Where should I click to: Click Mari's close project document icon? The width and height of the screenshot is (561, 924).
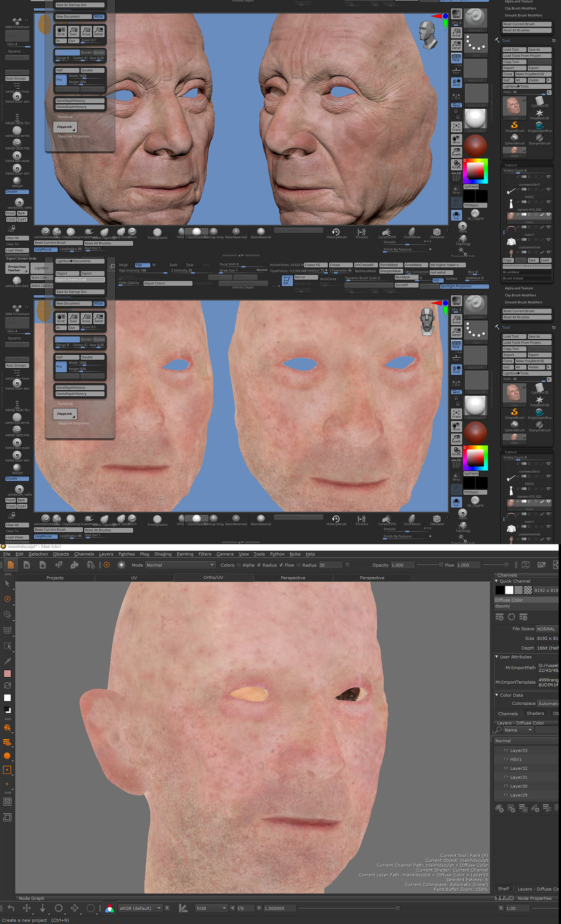27,565
